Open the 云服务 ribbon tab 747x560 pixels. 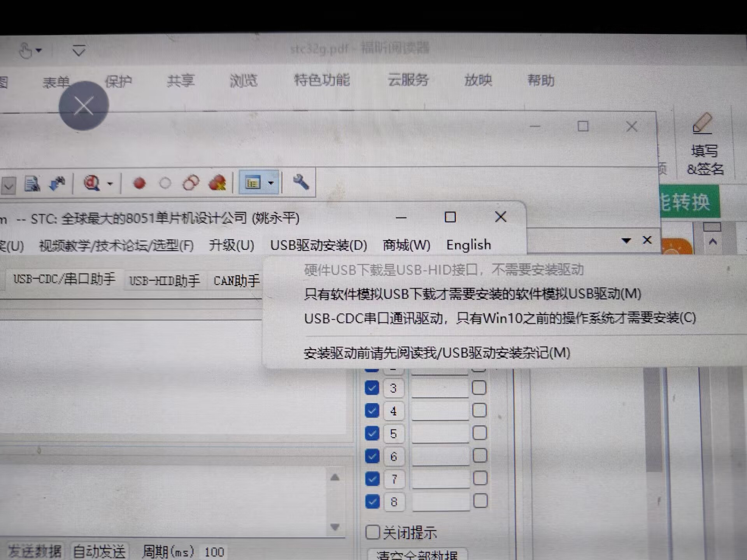(x=408, y=80)
